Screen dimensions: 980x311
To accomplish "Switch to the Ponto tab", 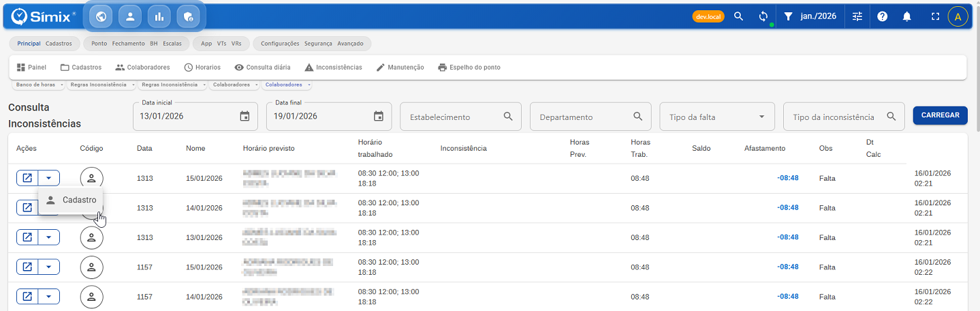I will pyautogui.click(x=99, y=44).
